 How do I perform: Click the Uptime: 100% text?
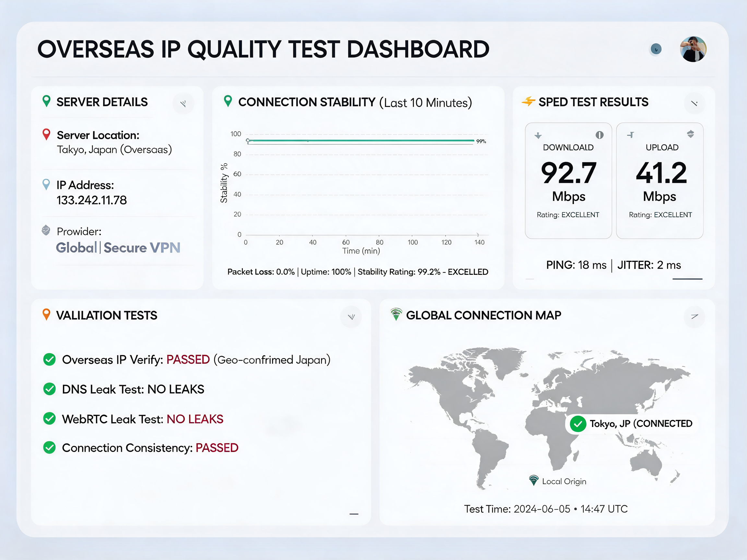click(x=326, y=272)
